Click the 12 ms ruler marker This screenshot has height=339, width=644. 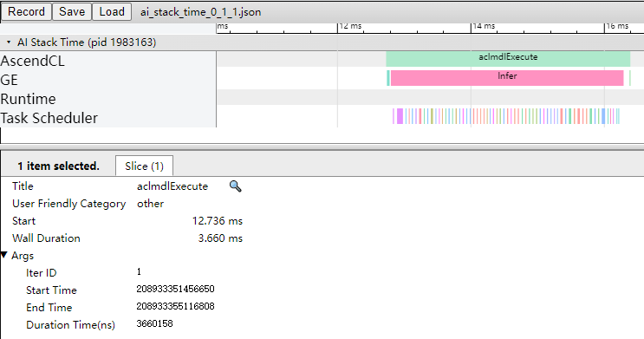(350, 26)
